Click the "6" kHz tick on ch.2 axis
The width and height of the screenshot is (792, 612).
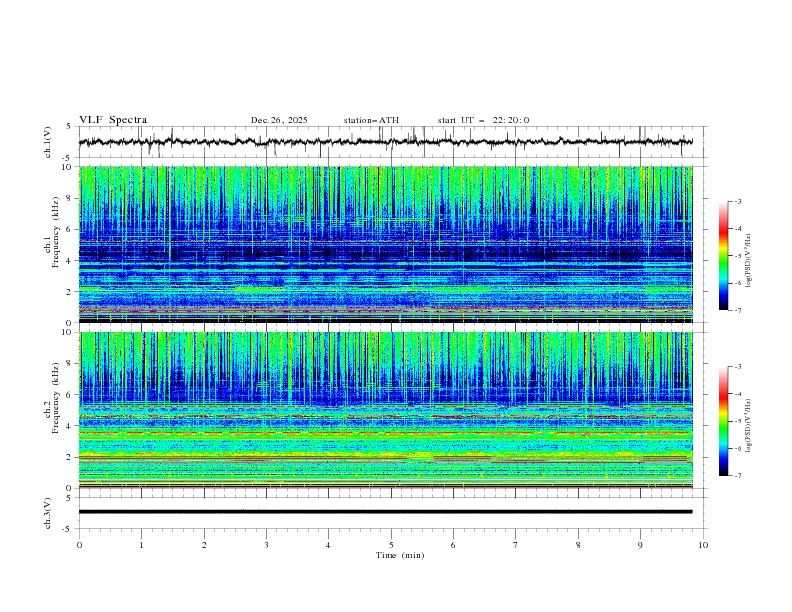[71, 395]
